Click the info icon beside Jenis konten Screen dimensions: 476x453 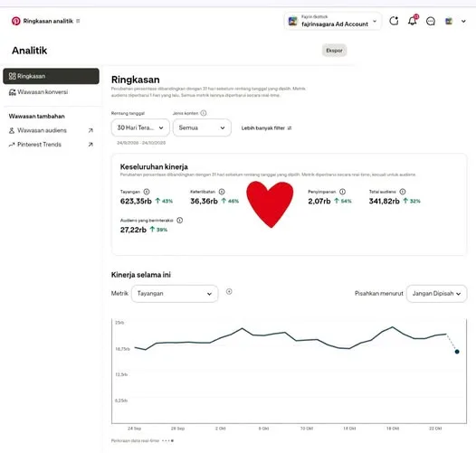tap(204, 113)
